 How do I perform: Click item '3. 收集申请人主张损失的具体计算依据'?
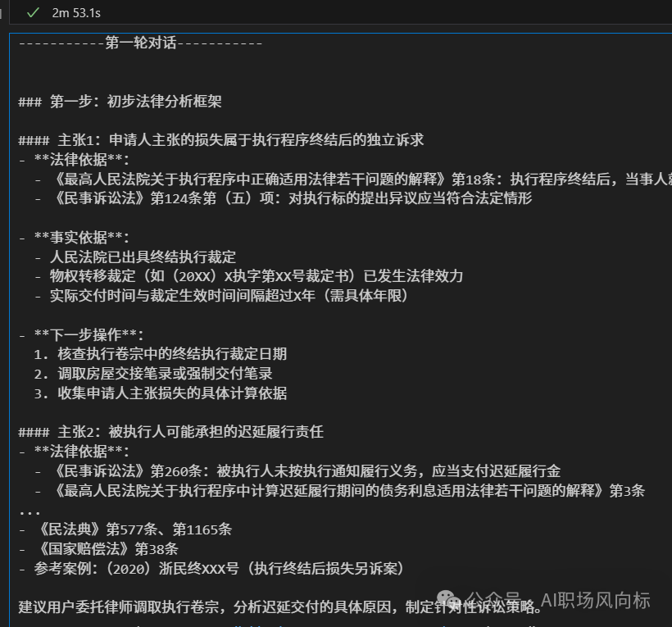(161, 393)
